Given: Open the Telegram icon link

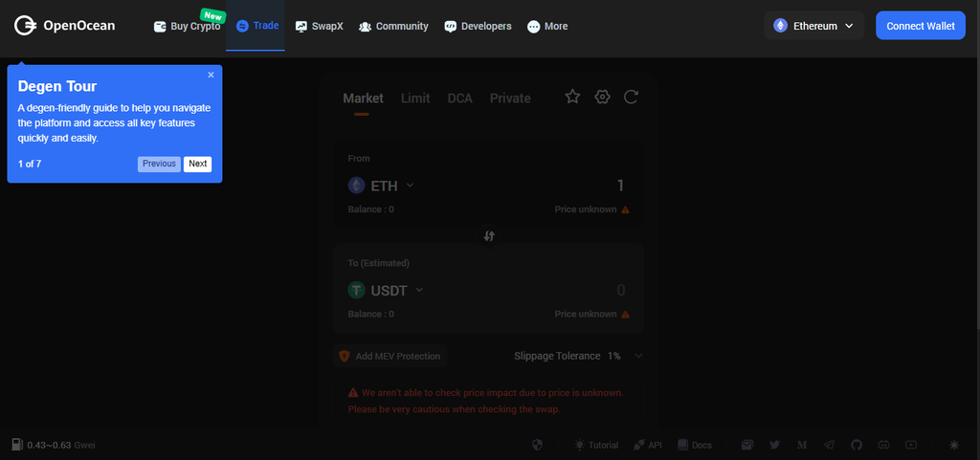Looking at the screenshot, I should 829,445.
